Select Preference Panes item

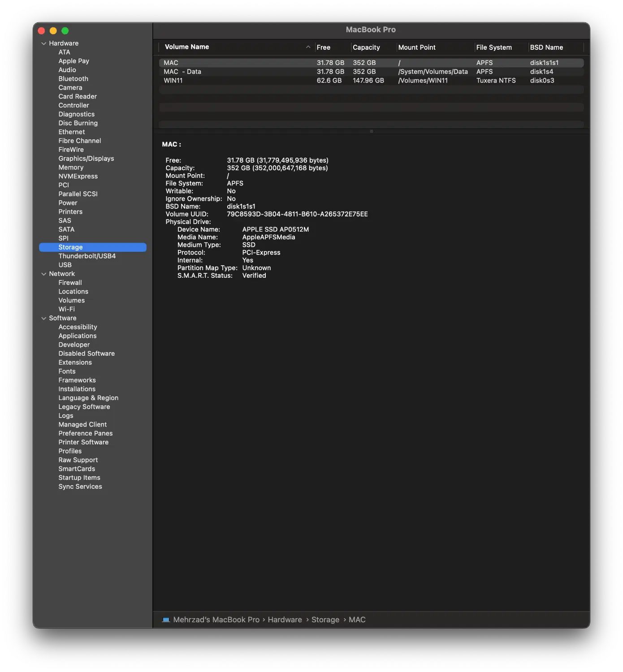(x=85, y=434)
